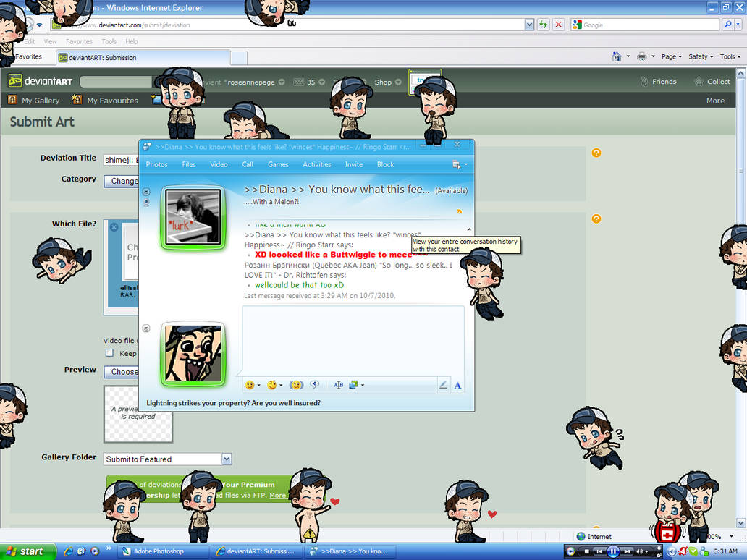The image size is (747, 560).
Task: Click the Friends icon in deviantART header
Action: coord(644,82)
